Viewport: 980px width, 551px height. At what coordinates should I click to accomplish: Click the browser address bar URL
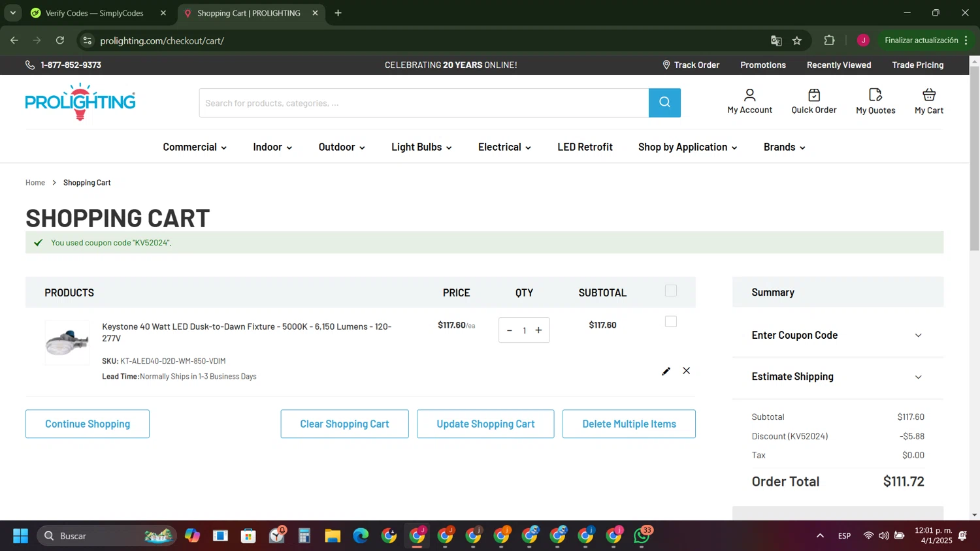point(162,40)
